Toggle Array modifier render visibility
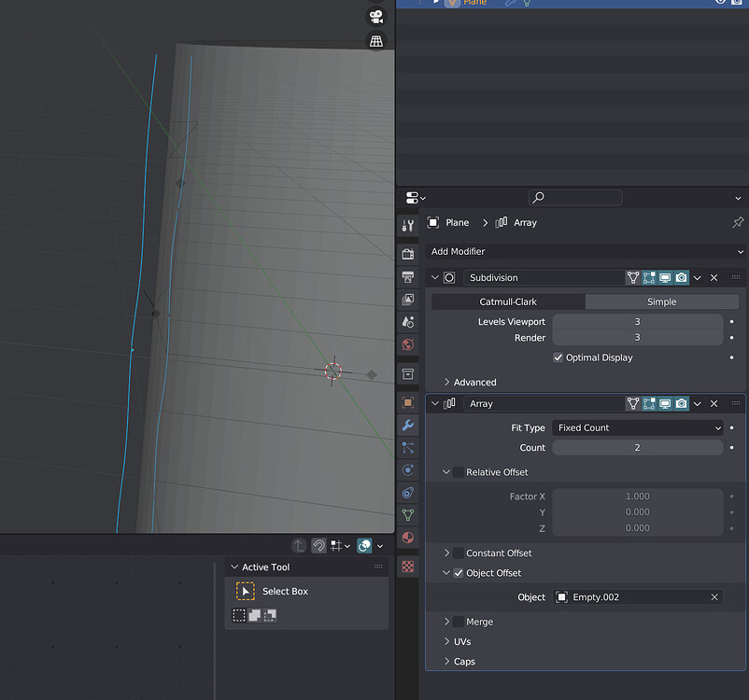The height and width of the screenshot is (700, 749). [x=681, y=403]
